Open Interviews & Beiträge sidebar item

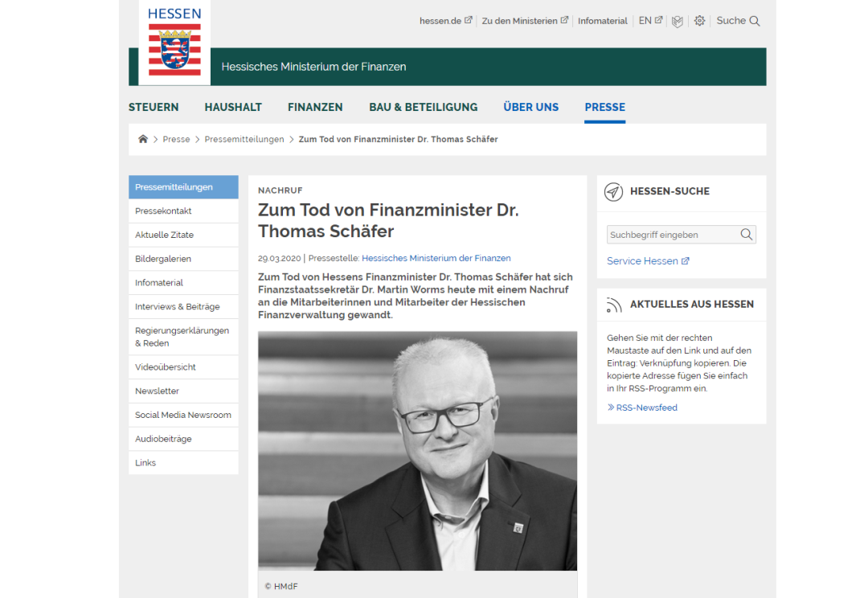pos(183,306)
